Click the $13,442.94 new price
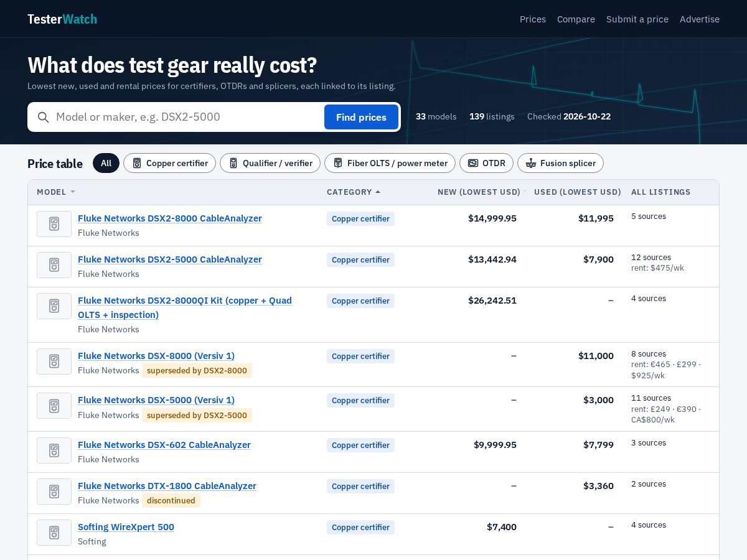 (492, 259)
